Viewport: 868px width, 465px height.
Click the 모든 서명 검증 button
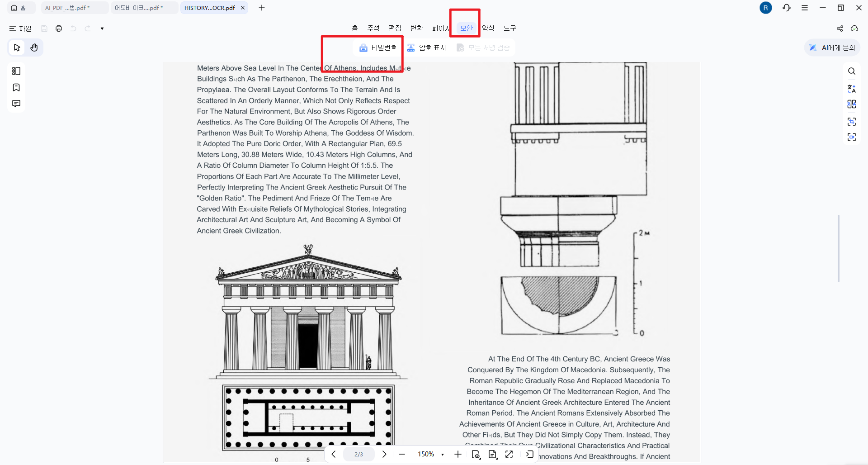point(483,47)
